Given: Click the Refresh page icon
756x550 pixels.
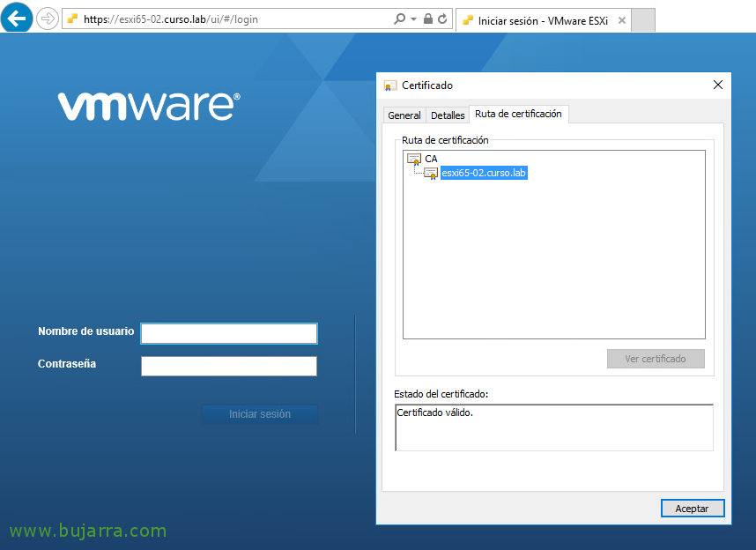Looking at the screenshot, I should tap(442, 19).
